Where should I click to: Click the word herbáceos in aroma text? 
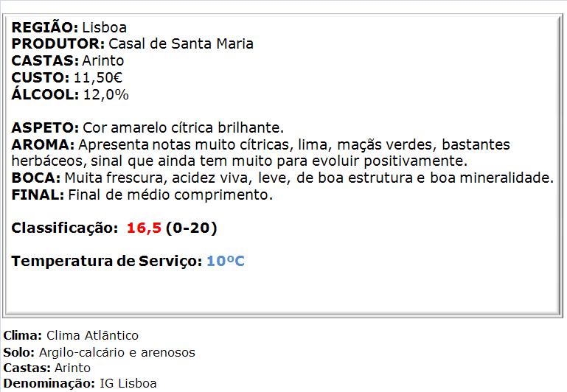point(49,161)
